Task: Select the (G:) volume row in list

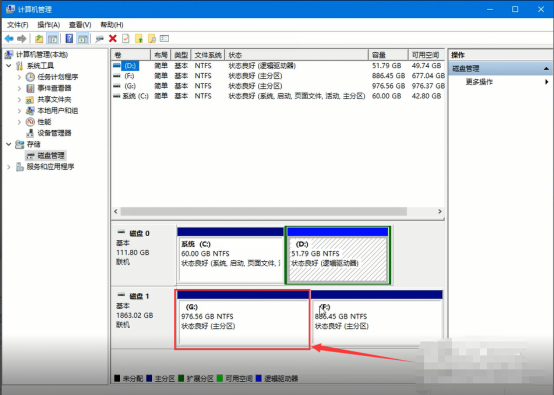Action: [x=278, y=86]
